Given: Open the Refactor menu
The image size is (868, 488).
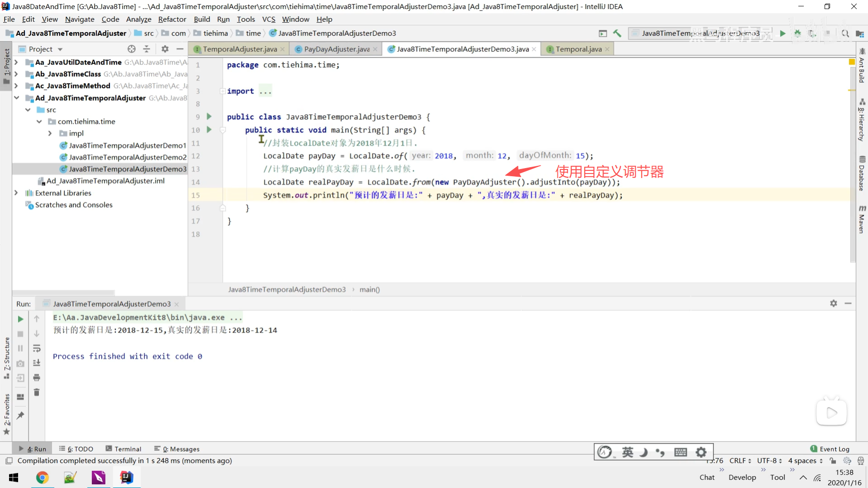Looking at the screenshot, I should pyautogui.click(x=172, y=19).
